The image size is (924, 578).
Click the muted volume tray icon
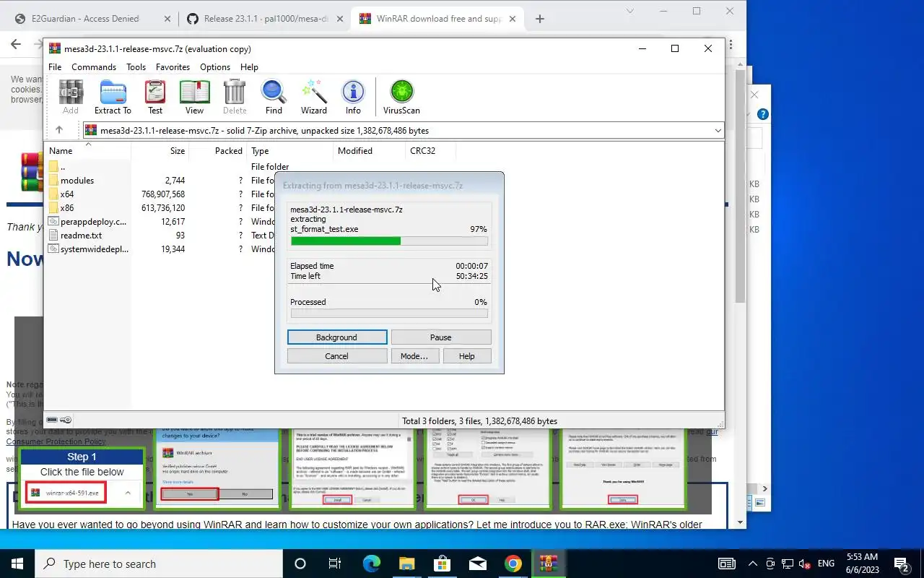click(x=803, y=564)
